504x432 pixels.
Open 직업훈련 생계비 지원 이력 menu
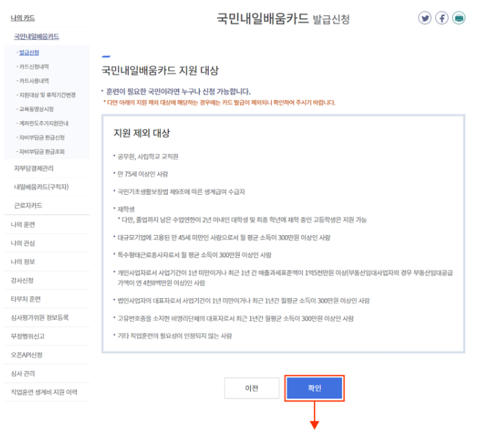(44, 392)
